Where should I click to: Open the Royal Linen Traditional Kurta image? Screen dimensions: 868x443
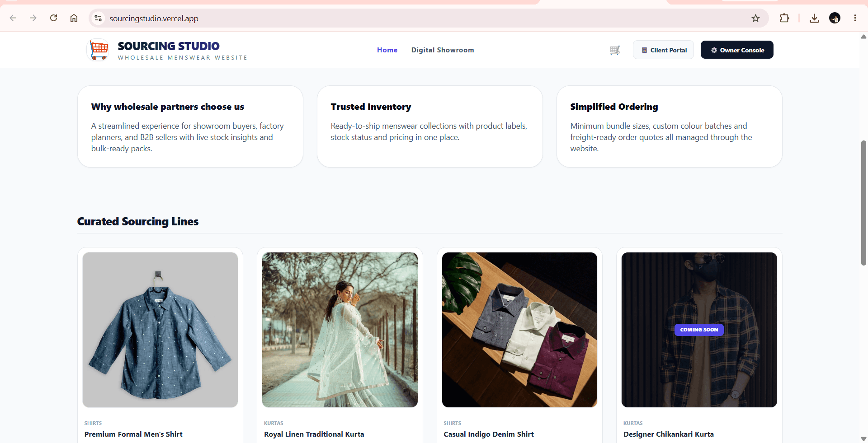tap(340, 330)
